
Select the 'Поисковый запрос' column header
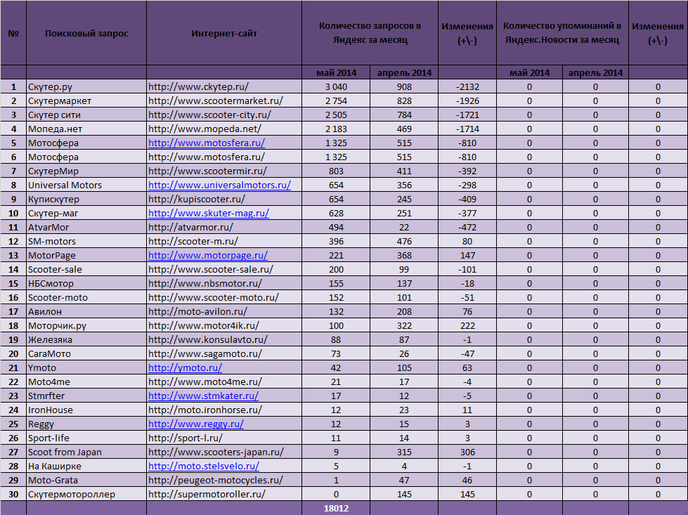point(86,33)
